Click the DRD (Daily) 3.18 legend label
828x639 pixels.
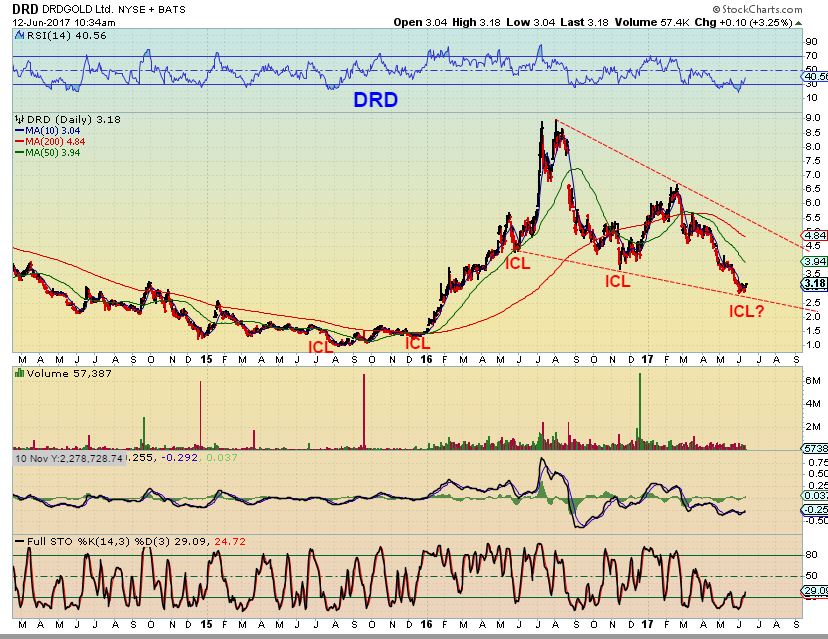point(73,119)
